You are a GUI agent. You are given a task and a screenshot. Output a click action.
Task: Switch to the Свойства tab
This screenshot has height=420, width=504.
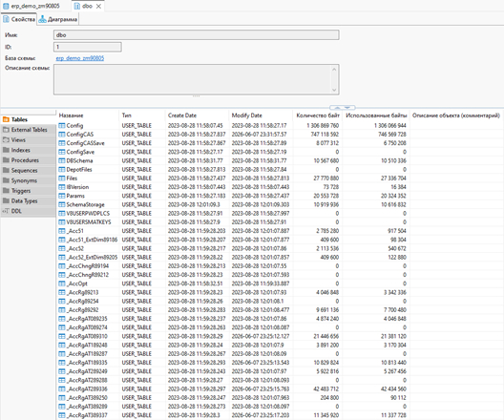tap(19, 20)
